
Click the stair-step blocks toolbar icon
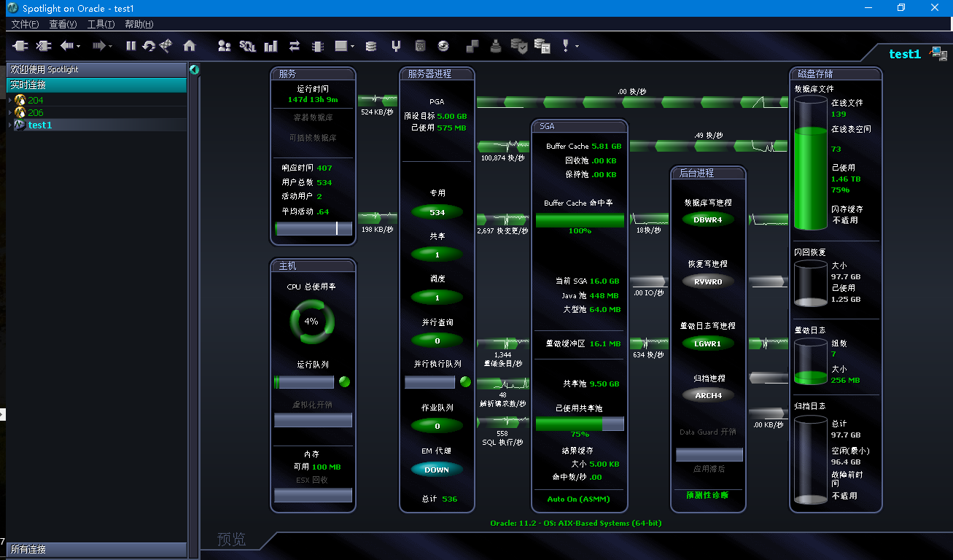click(x=472, y=46)
